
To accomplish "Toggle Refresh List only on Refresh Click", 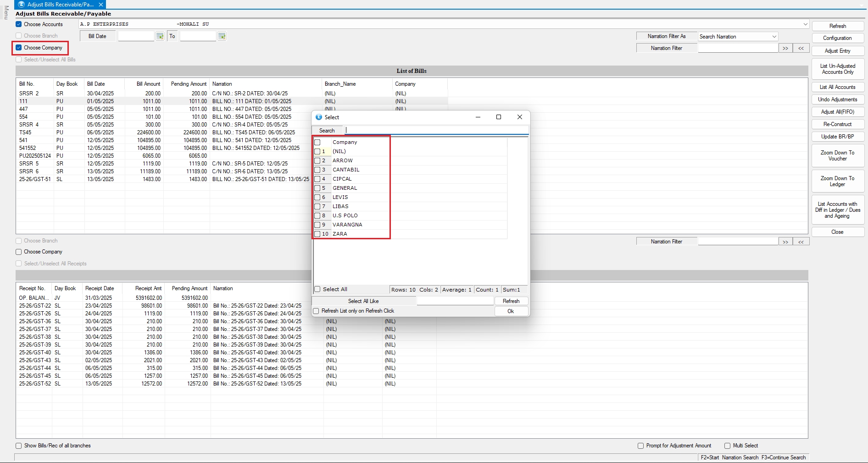I will (x=316, y=311).
